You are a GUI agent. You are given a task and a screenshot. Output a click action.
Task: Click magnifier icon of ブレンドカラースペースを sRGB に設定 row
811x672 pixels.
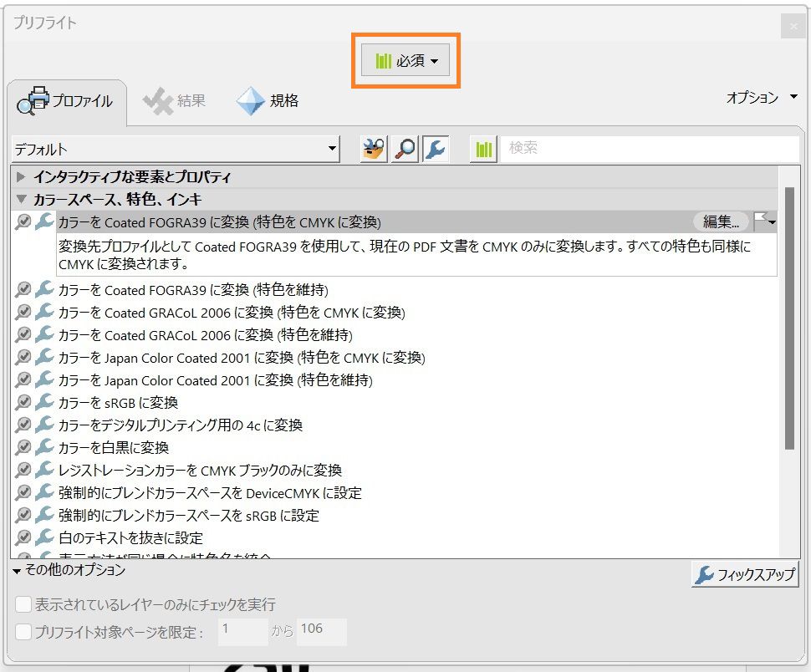tap(23, 514)
